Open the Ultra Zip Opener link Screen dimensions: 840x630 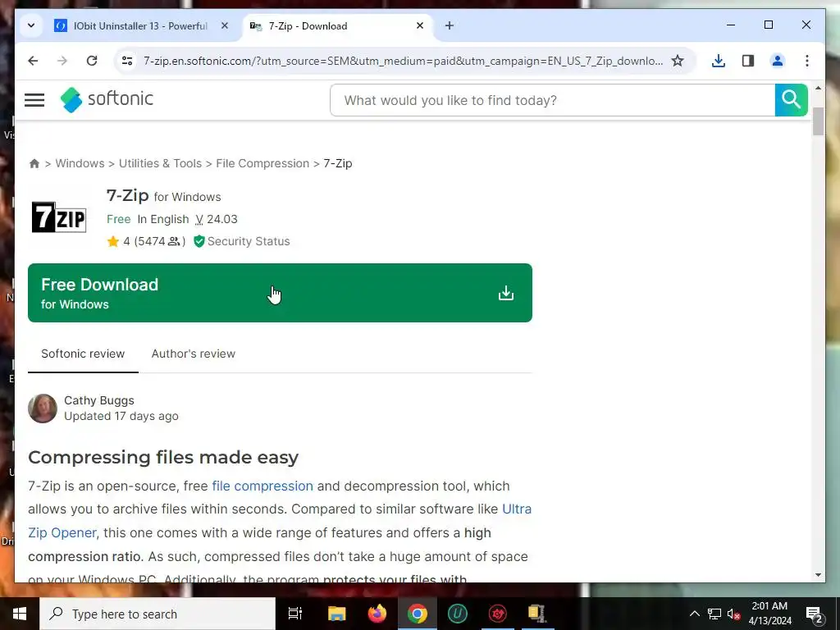click(517, 509)
